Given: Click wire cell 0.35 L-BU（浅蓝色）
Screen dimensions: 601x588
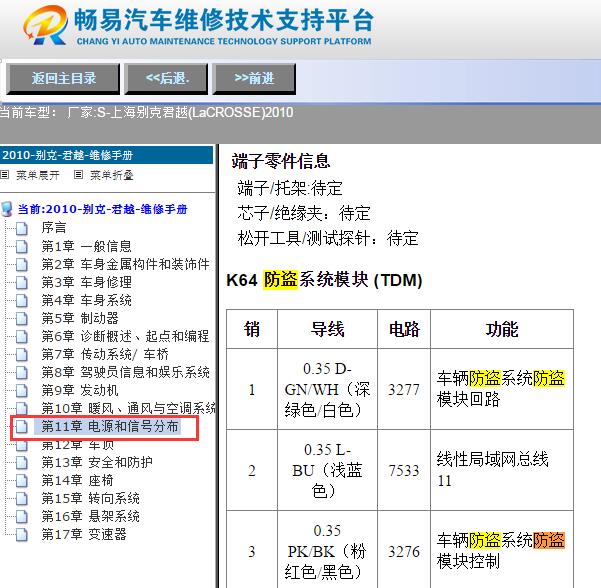Looking at the screenshot, I should (x=327, y=470).
